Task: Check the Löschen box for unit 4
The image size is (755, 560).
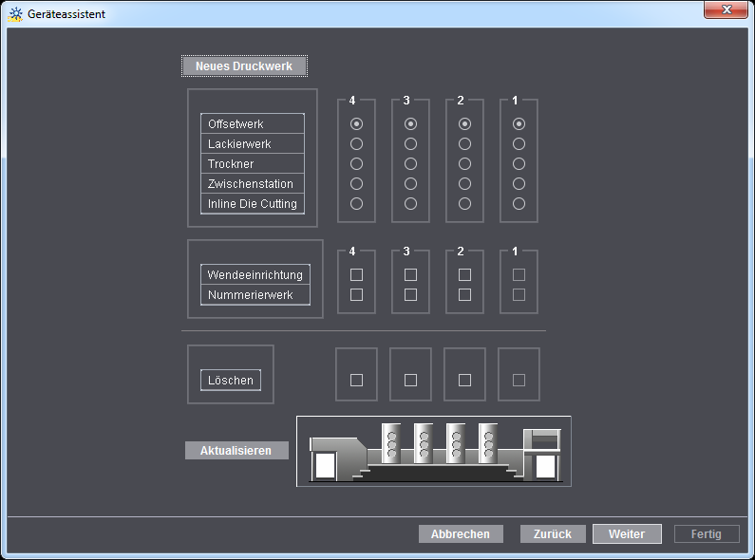Action: pos(357,381)
